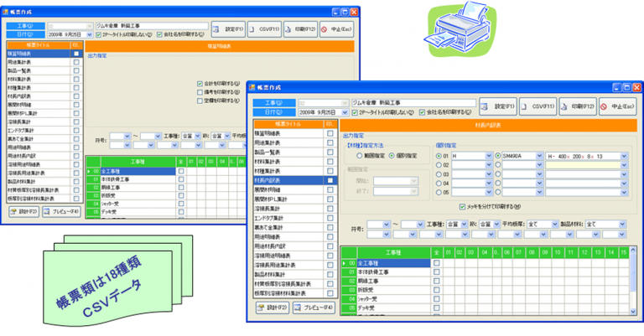The height and width of the screenshot is (336, 644).
Task: Click scroll-down arrow of front window's table
Action: (633, 312)
